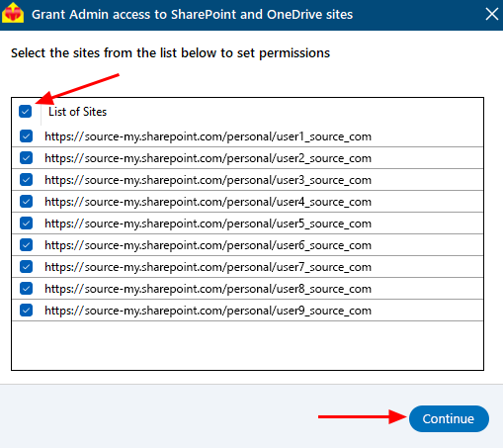The height and width of the screenshot is (448, 503).
Task: Uncheck the user2_source_com site checkbox
Action: [x=26, y=158]
